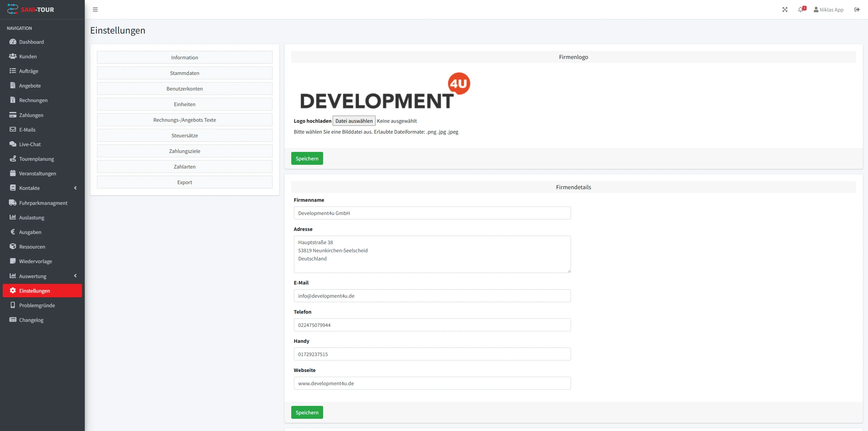Click into the Firmenname input field
This screenshot has height=431, width=868.
432,213
